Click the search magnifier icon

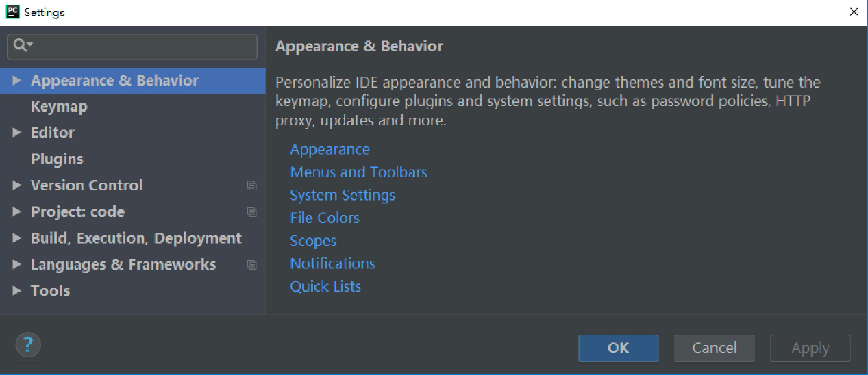pos(21,46)
